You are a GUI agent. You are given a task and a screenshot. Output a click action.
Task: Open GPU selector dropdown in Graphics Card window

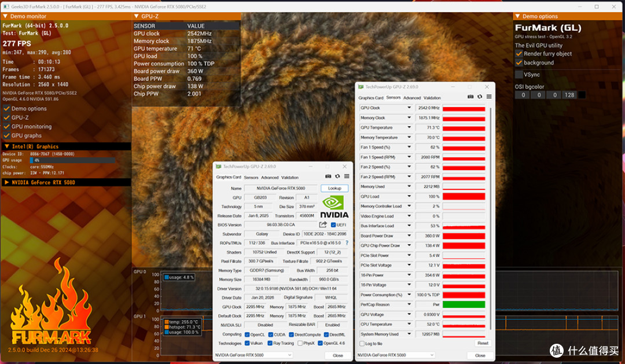pyautogui.click(x=253, y=355)
